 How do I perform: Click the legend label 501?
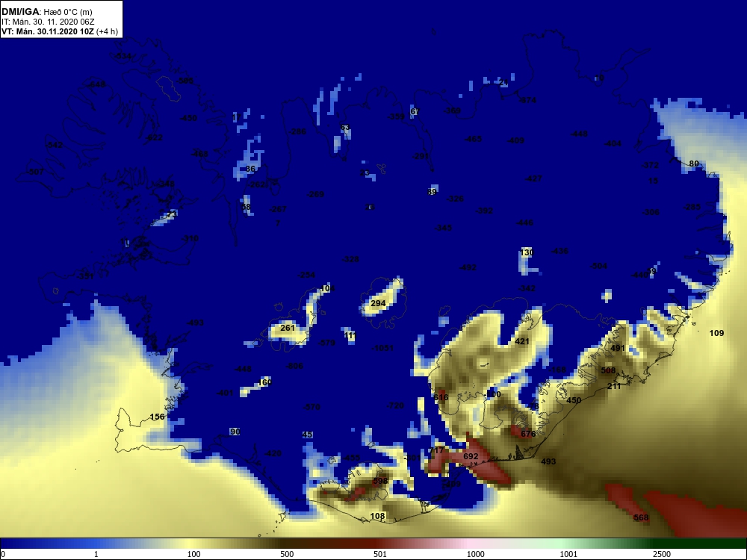tap(380, 554)
